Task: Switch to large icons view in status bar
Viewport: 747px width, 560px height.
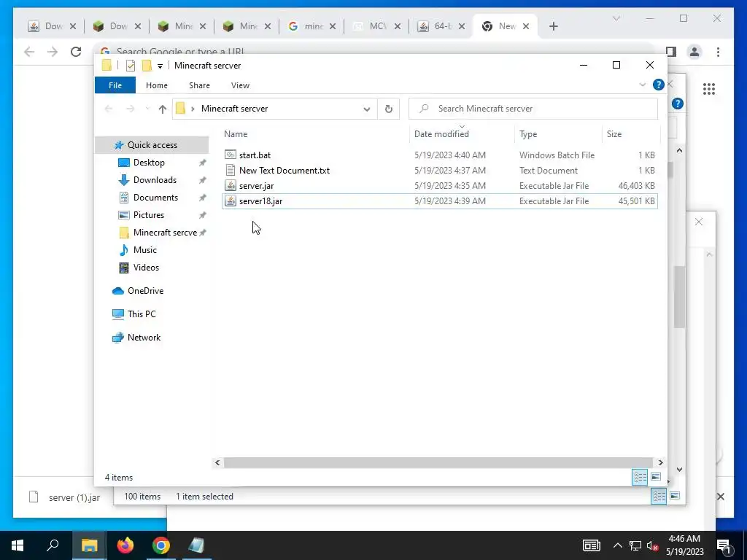Action: (656, 477)
